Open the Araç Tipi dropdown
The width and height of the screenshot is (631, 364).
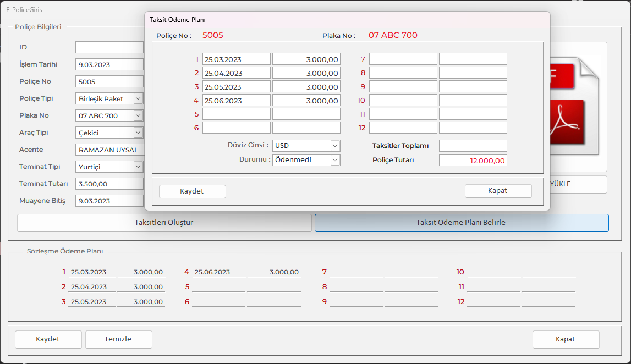(138, 133)
